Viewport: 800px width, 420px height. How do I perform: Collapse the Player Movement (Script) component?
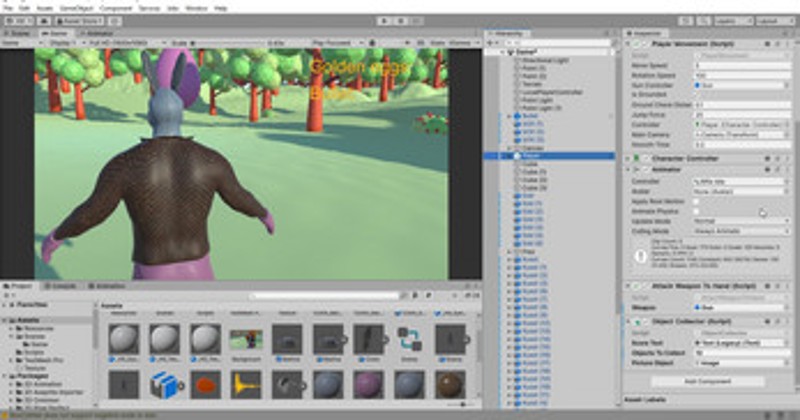[x=628, y=44]
